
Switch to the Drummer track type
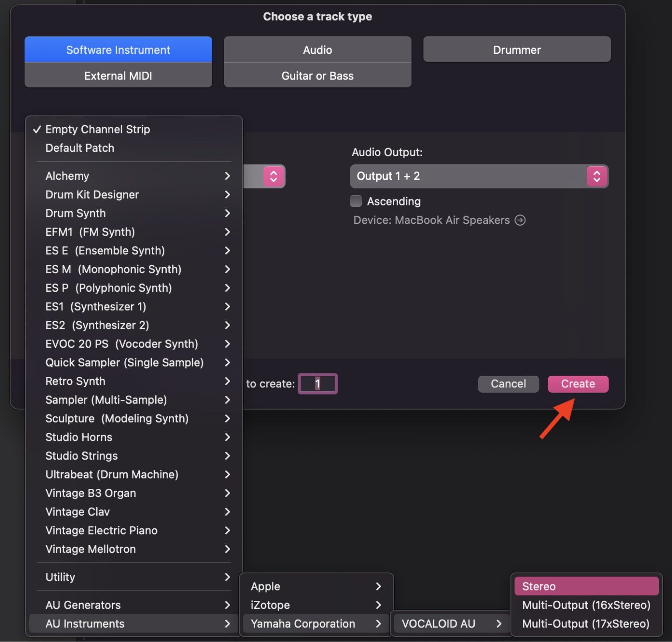pos(516,49)
